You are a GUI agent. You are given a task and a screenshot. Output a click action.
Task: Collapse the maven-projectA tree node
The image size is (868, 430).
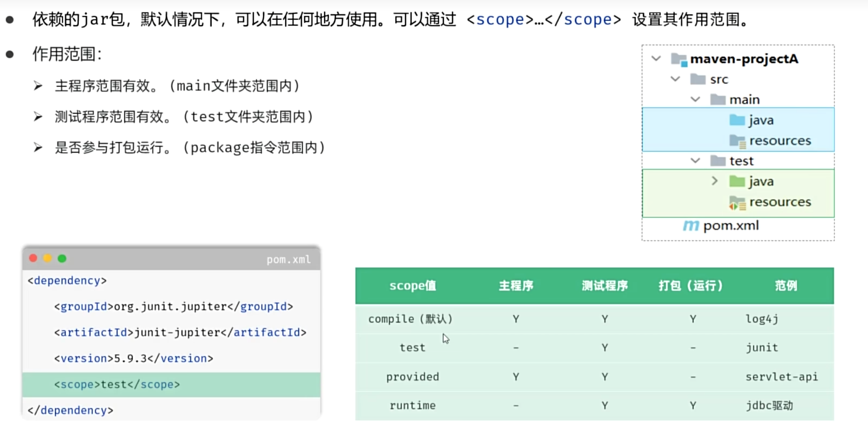656,59
